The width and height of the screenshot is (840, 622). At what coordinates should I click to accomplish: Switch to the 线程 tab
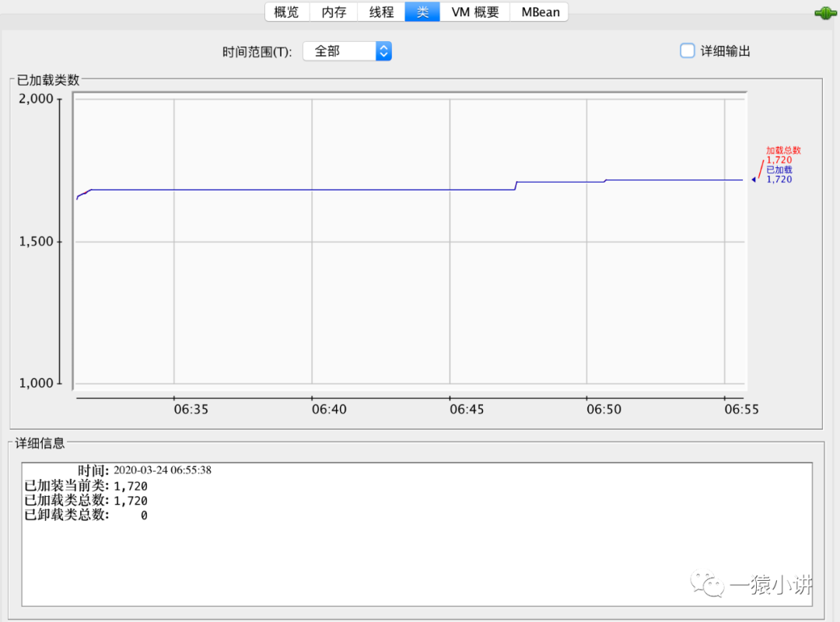click(x=381, y=12)
